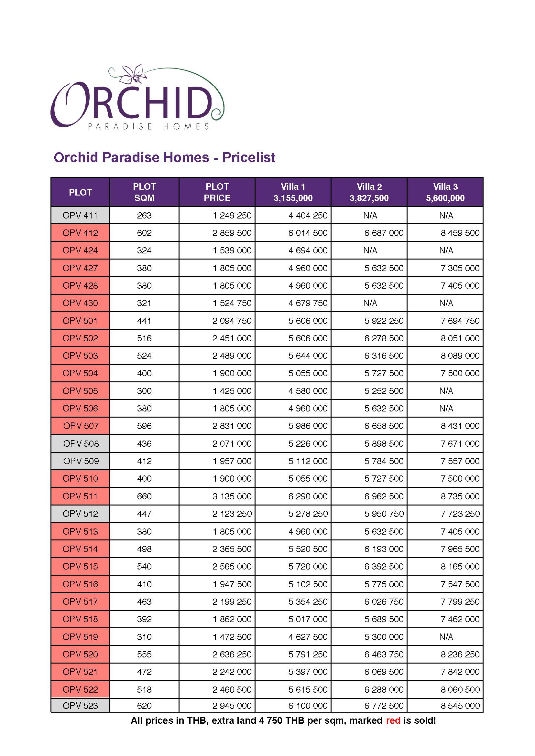Click Villa 3 price 8 545 000

pos(460,706)
